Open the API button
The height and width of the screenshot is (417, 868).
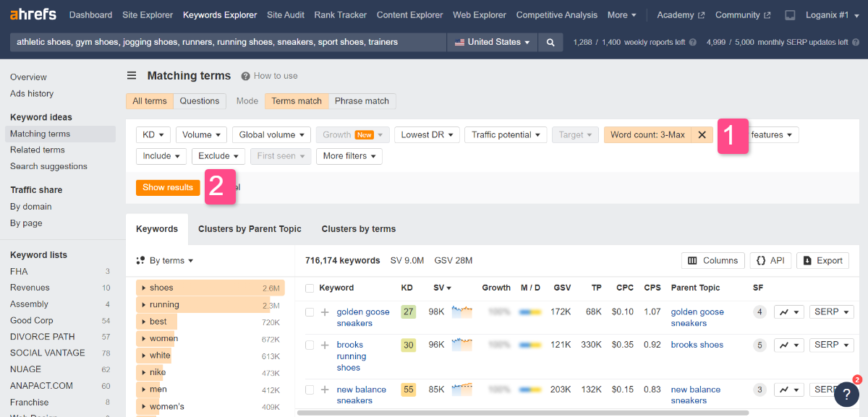[x=770, y=260]
